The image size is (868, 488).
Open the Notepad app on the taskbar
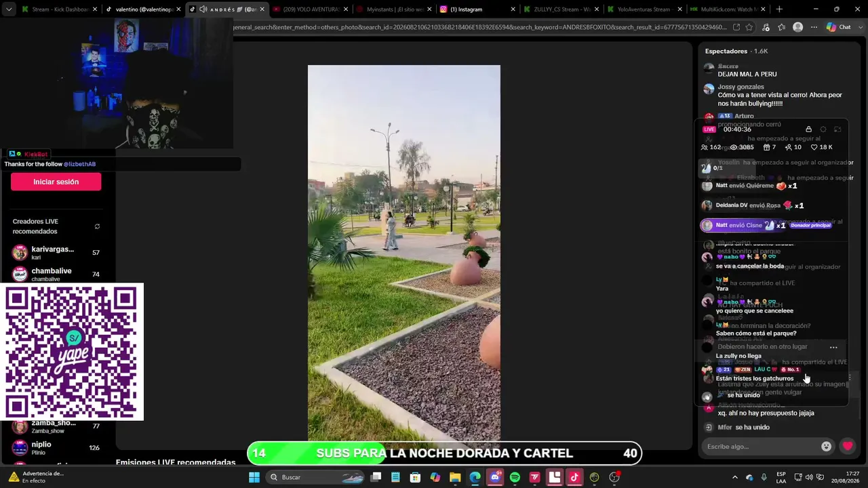coord(395,477)
